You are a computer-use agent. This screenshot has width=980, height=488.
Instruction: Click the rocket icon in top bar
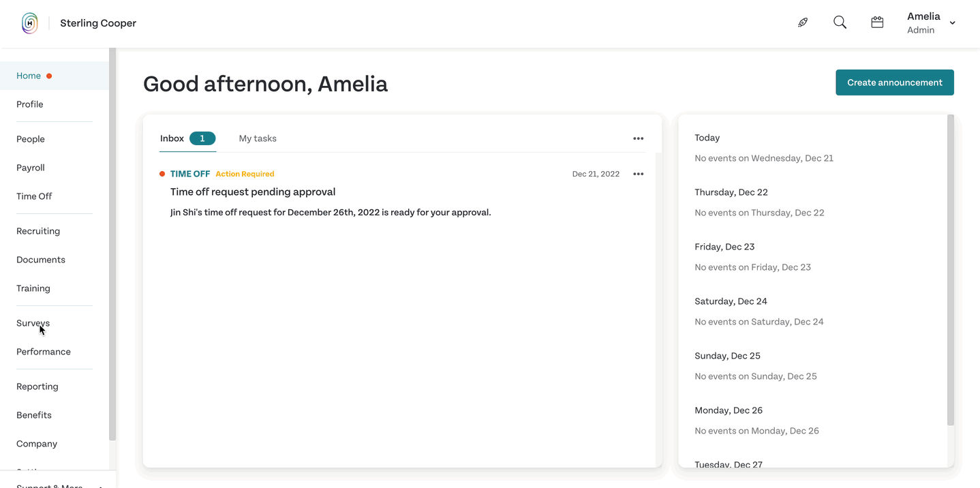tap(803, 22)
